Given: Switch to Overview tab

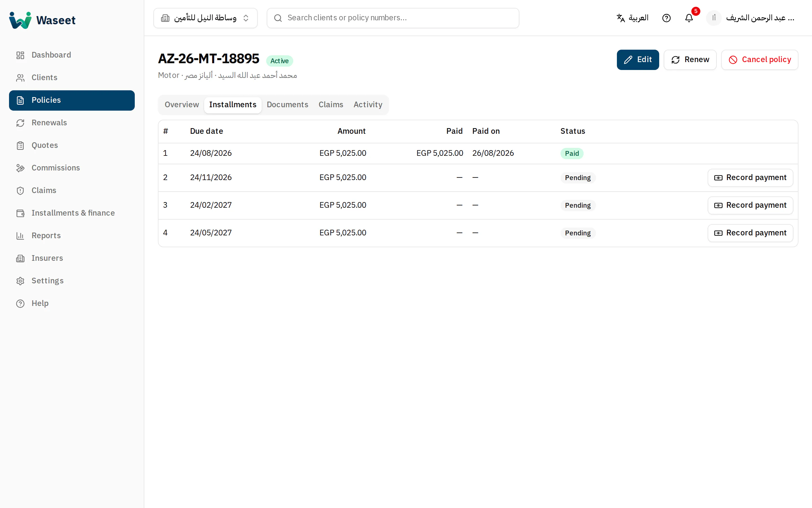Looking at the screenshot, I should (182, 105).
